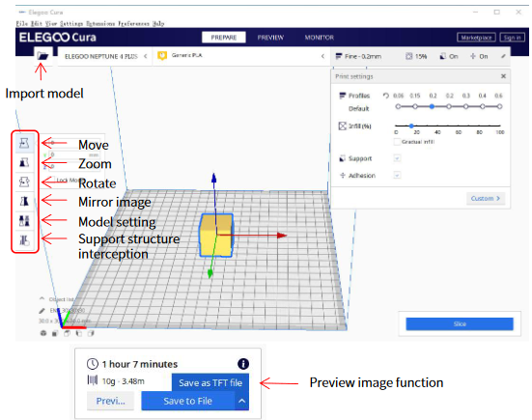Select the Support structure interception tool
This screenshot has width=532, height=420.
click(x=24, y=240)
